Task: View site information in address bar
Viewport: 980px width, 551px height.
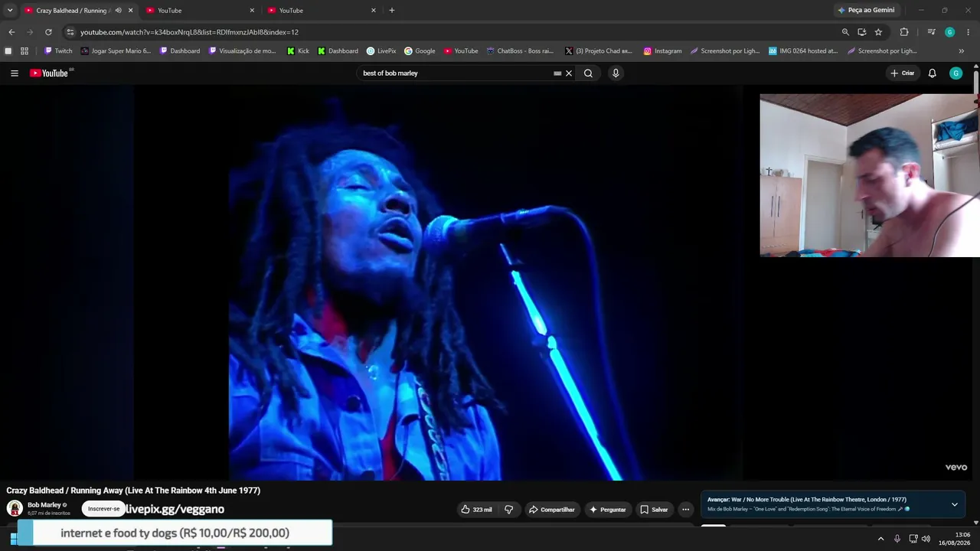Action: point(70,32)
